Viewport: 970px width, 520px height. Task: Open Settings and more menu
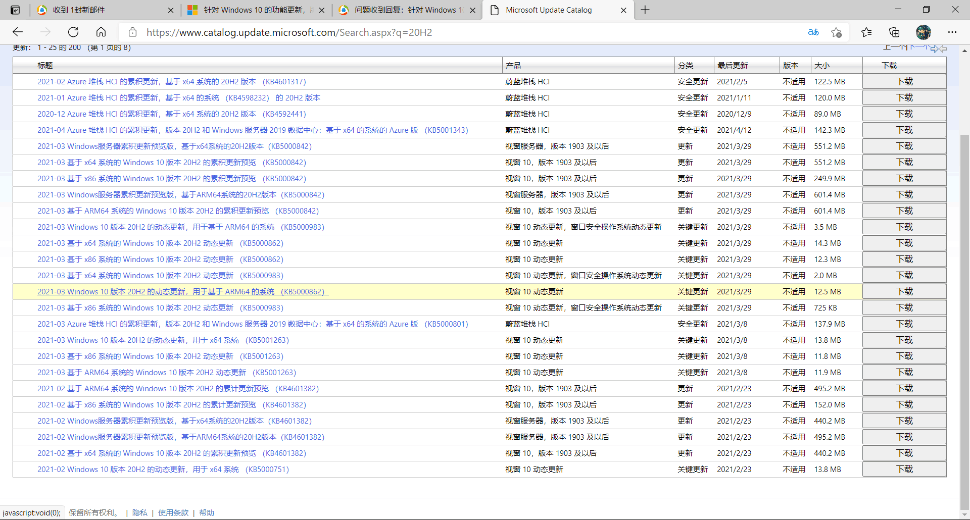point(952,32)
